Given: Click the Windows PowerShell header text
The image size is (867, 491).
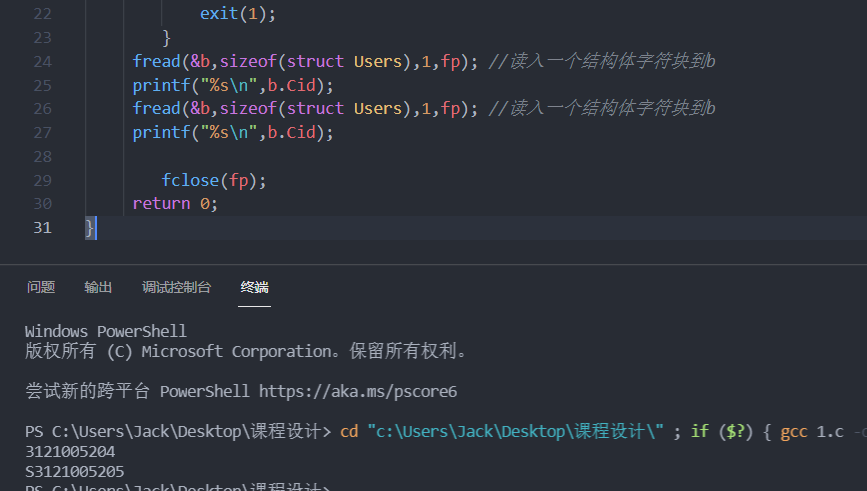Looking at the screenshot, I should click(105, 331).
